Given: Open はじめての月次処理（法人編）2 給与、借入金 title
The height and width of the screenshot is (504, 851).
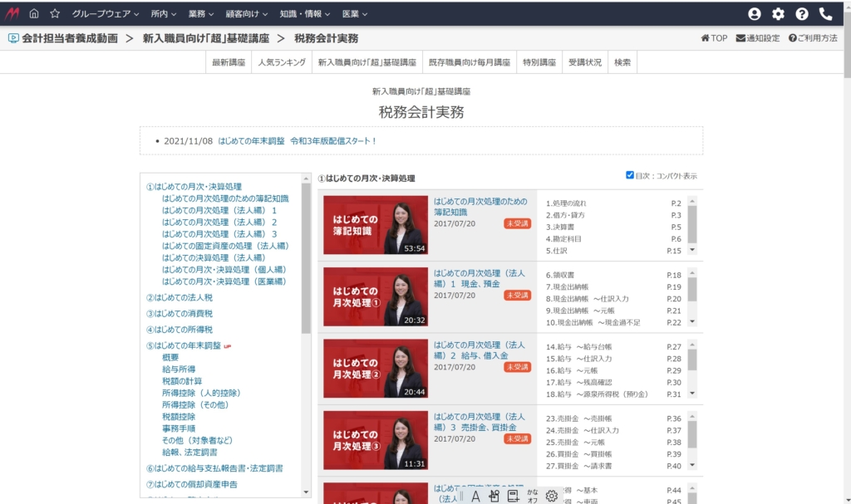Looking at the screenshot, I should pos(480,350).
